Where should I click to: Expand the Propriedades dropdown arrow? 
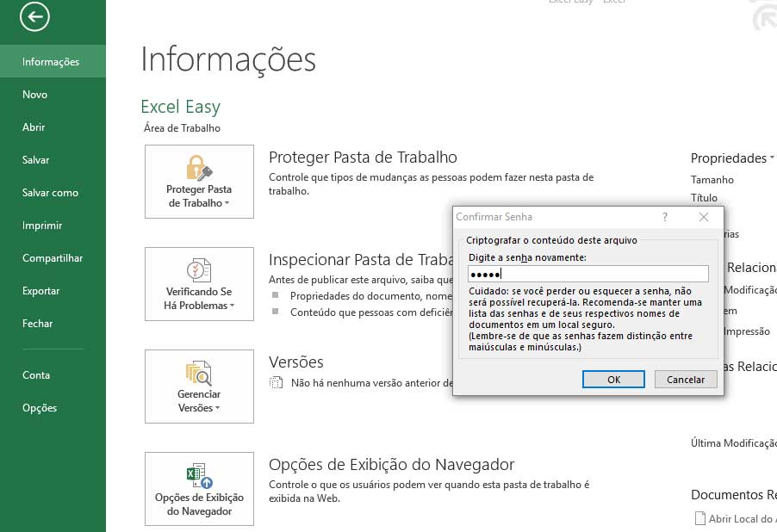tap(772, 158)
